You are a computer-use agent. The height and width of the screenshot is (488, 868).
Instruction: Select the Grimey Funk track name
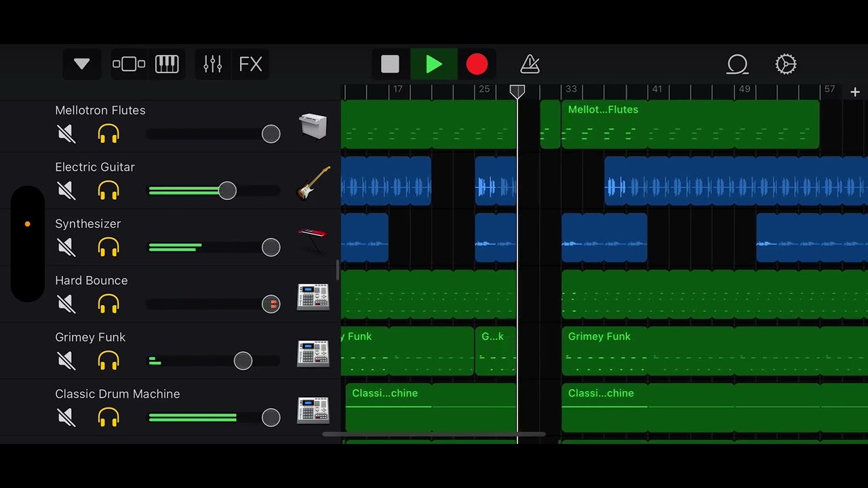[90, 338]
